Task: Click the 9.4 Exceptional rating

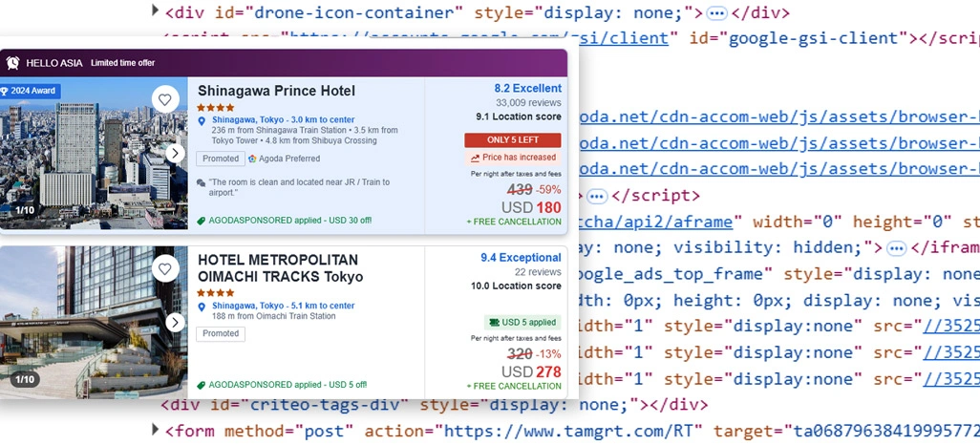Action: (x=521, y=258)
